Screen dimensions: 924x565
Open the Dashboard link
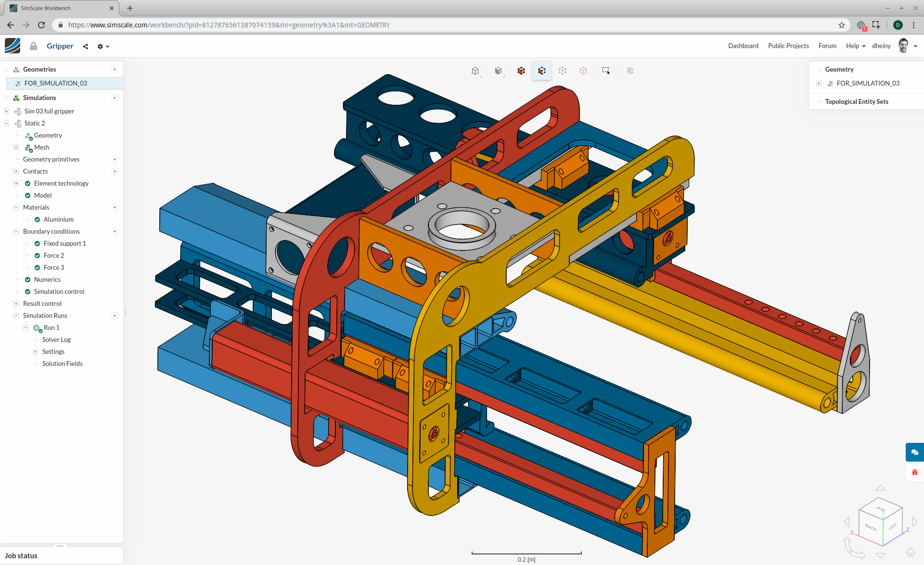743,46
